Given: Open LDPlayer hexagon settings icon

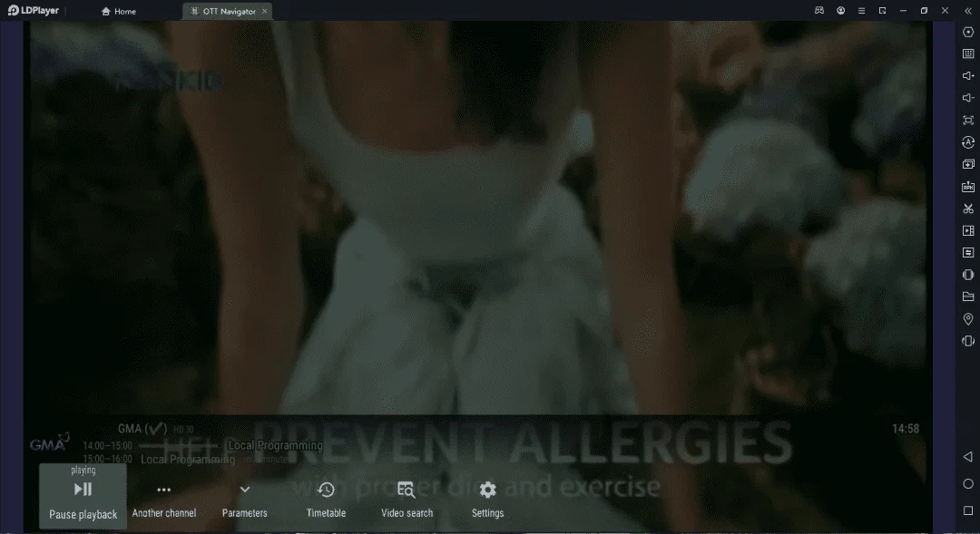Looking at the screenshot, I should click(x=968, y=32).
